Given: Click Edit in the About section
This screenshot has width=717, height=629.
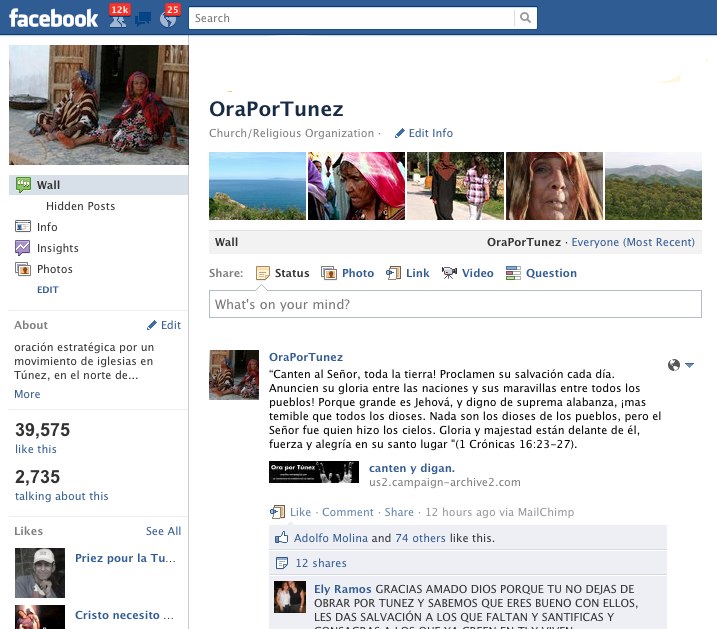Looking at the screenshot, I should point(171,325).
